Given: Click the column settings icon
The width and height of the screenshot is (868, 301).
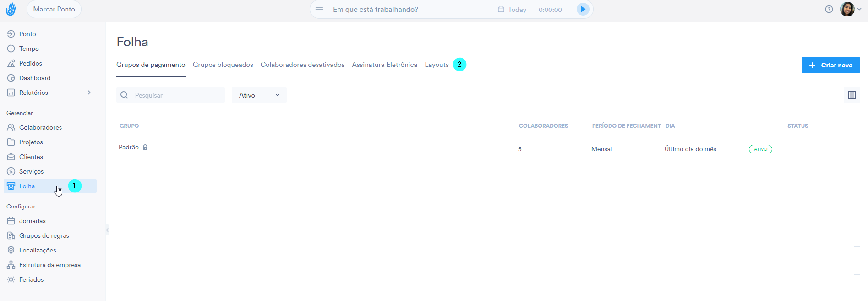Looking at the screenshot, I should pyautogui.click(x=852, y=95).
